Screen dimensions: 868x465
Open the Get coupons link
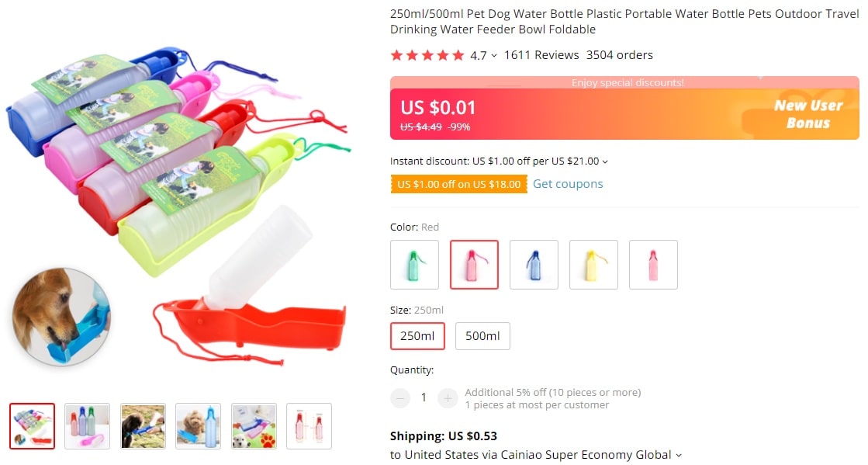click(568, 183)
